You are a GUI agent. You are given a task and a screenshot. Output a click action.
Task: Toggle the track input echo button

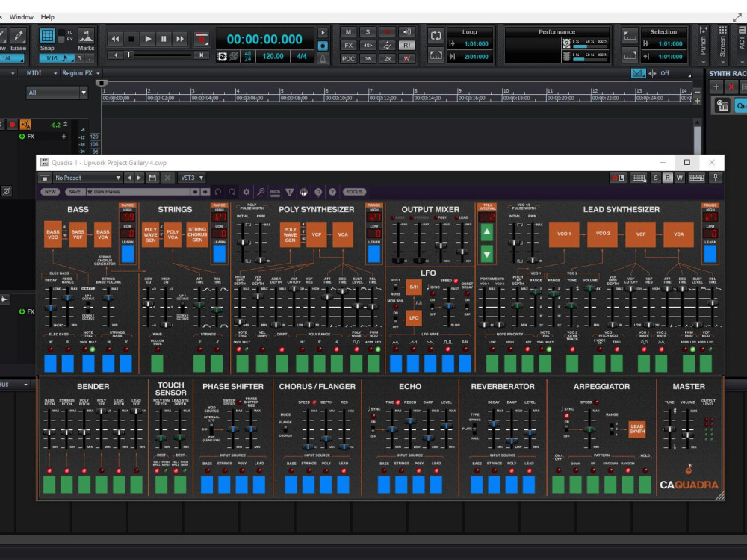(x=25, y=125)
